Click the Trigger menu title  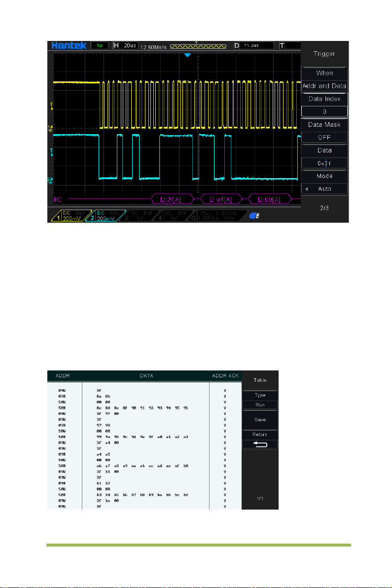pos(324,54)
